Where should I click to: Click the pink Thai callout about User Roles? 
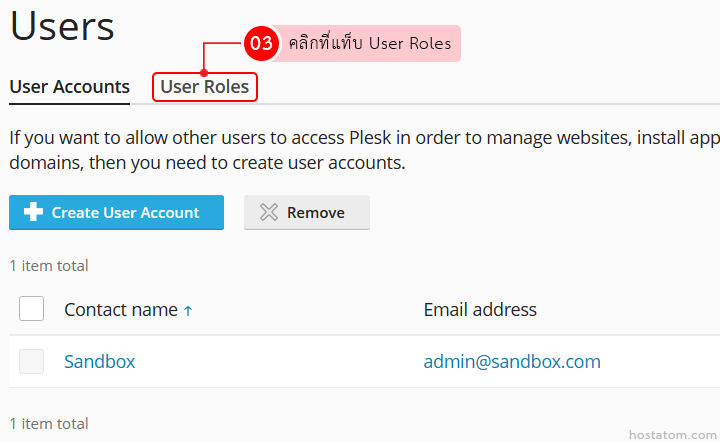369,44
